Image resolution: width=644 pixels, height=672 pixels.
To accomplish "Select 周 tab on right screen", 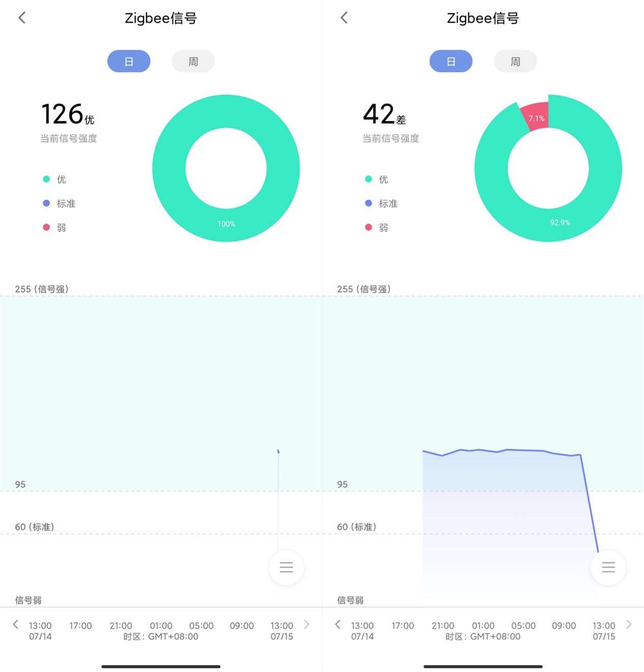I will pos(515,61).
